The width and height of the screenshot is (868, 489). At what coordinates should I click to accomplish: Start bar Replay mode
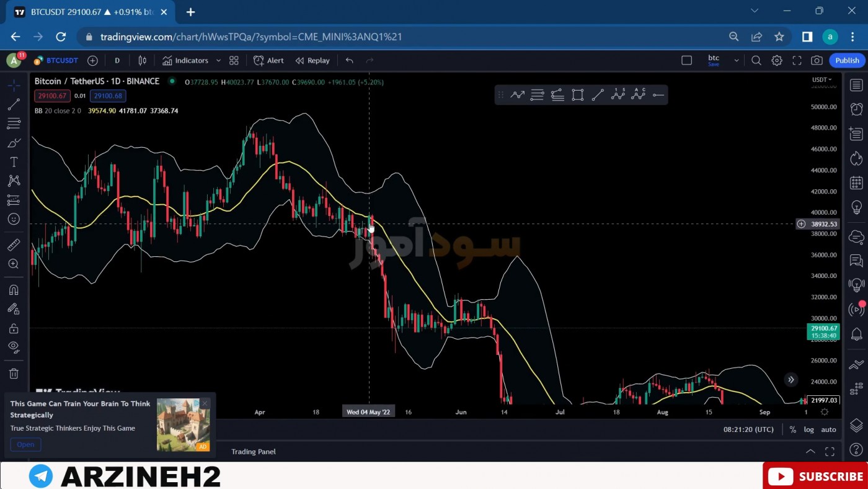(x=312, y=60)
